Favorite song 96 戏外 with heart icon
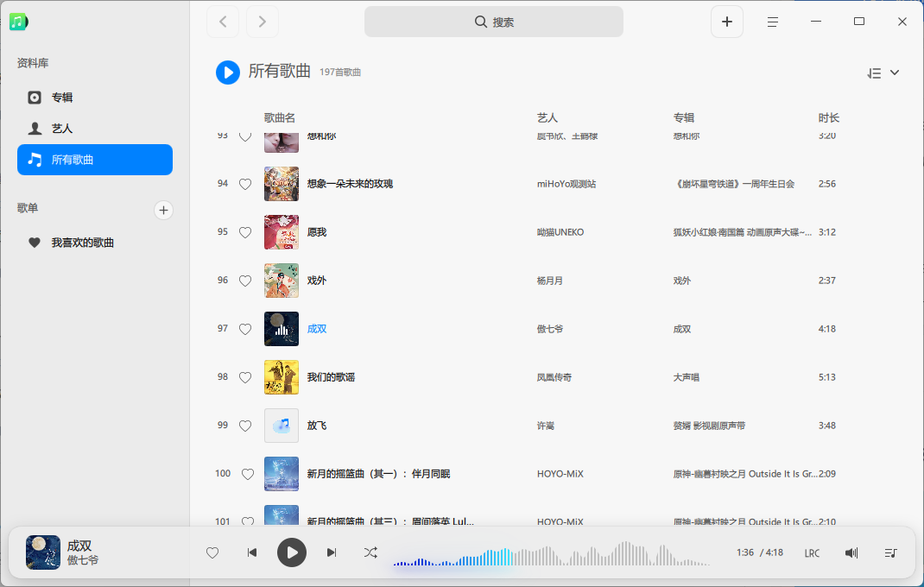Viewport: 924px width, 587px height. point(245,281)
